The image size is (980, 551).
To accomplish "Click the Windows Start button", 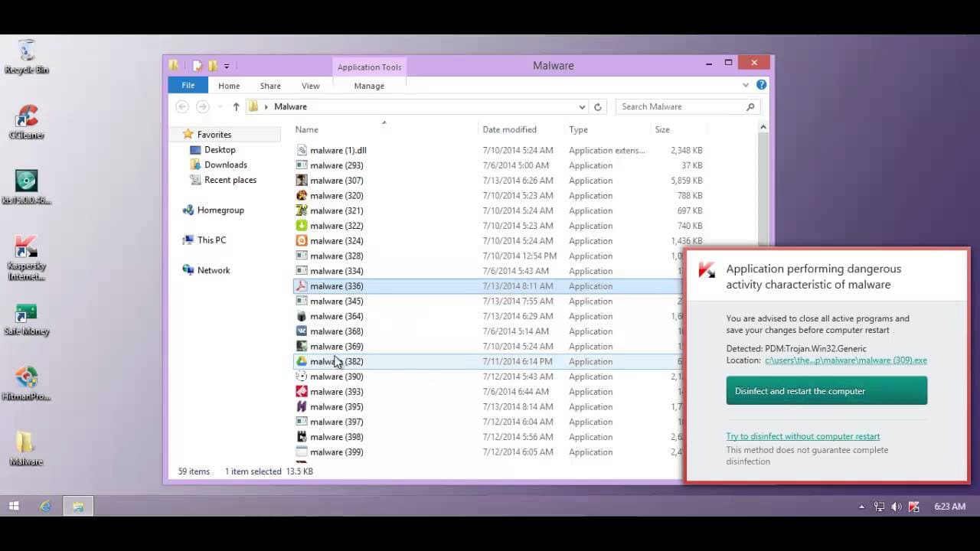I will pyautogui.click(x=14, y=506).
